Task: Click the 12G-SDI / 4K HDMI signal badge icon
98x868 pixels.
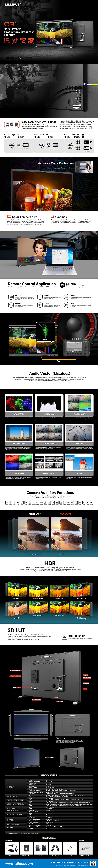Action: (12, 124)
